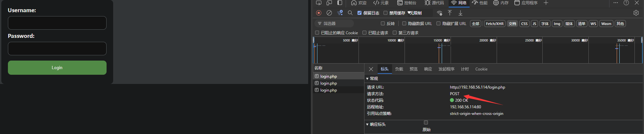Switch to the 控制台 tab

(407, 3)
